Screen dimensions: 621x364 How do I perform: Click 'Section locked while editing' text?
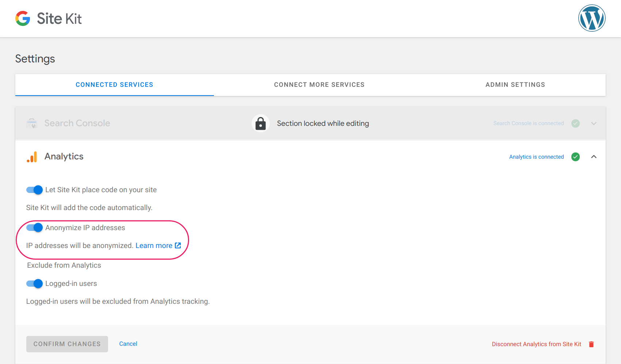[323, 123]
